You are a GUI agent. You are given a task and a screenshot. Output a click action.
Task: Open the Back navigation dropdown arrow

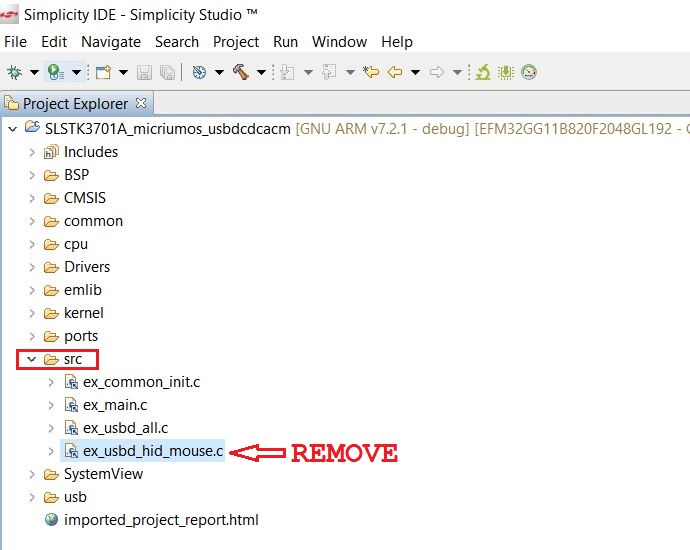point(415,72)
